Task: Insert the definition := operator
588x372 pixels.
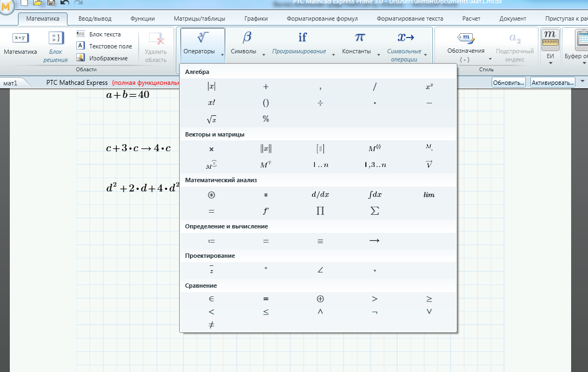Action: point(211,241)
